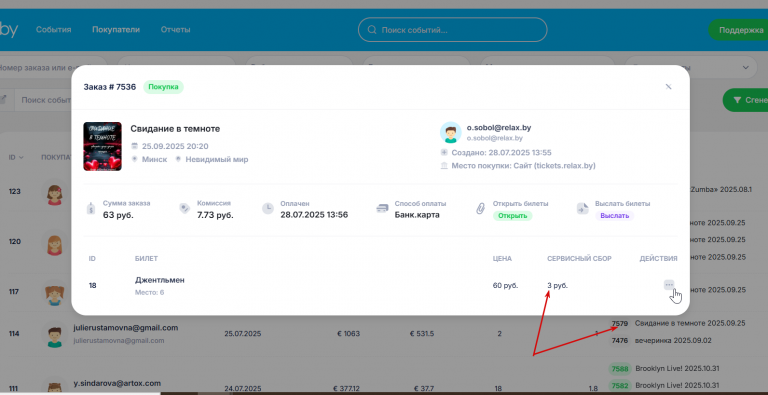Screen dimensions: 768x395
Task: Click the clock icon beside Оплачен
Action: tap(267, 208)
